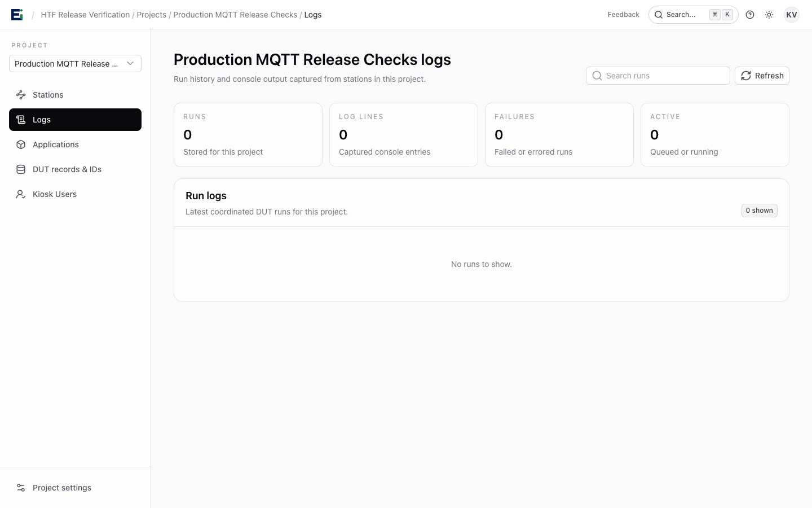Click the LOG LINES stat card
Screen dimensions: 812x508
click(404, 135)
